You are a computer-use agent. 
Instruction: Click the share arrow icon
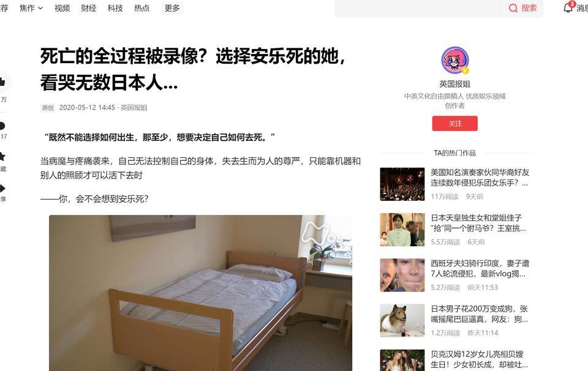(2, 188)
